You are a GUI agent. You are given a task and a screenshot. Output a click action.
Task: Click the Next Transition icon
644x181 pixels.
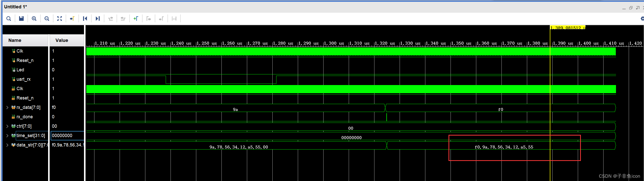pos(123,19)
